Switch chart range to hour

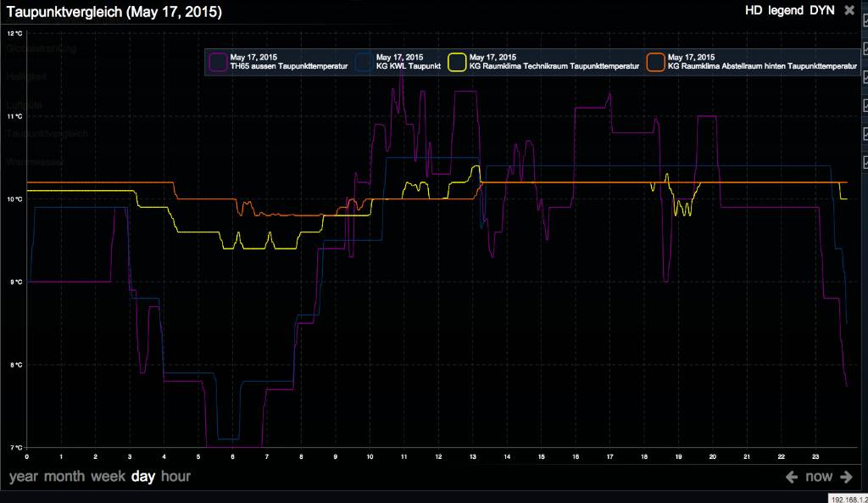coord(175,477)
